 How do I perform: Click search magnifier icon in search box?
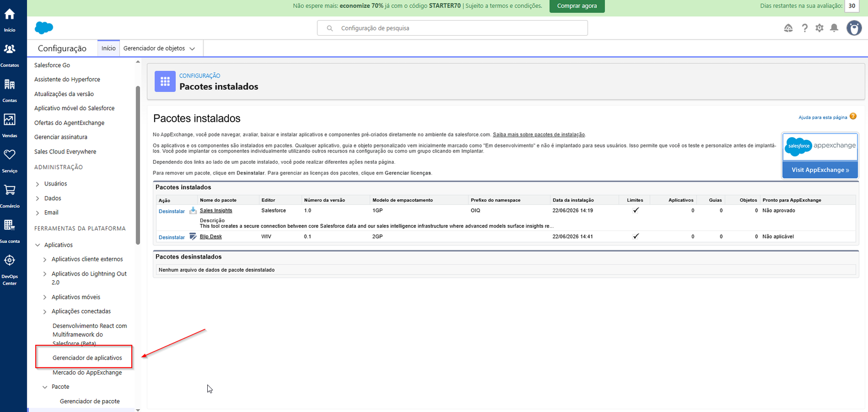(x=329, y=28)
